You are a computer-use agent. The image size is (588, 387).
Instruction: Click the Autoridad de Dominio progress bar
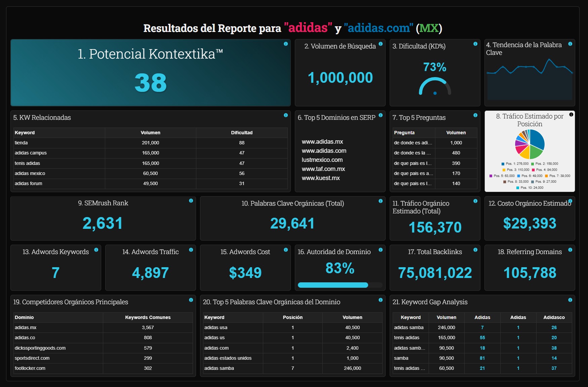click(340, 285)
